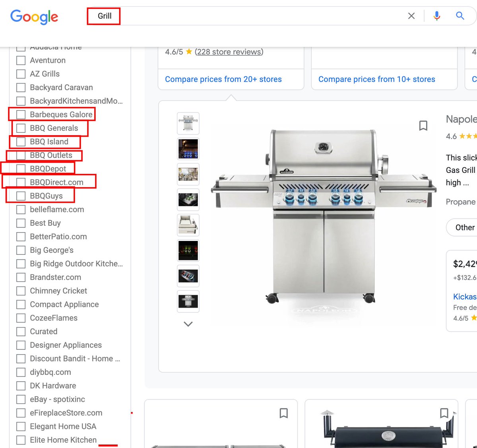477x448 pixels.
Task: Check the BBQ Generals filter
Action: (x=21, y=128)
